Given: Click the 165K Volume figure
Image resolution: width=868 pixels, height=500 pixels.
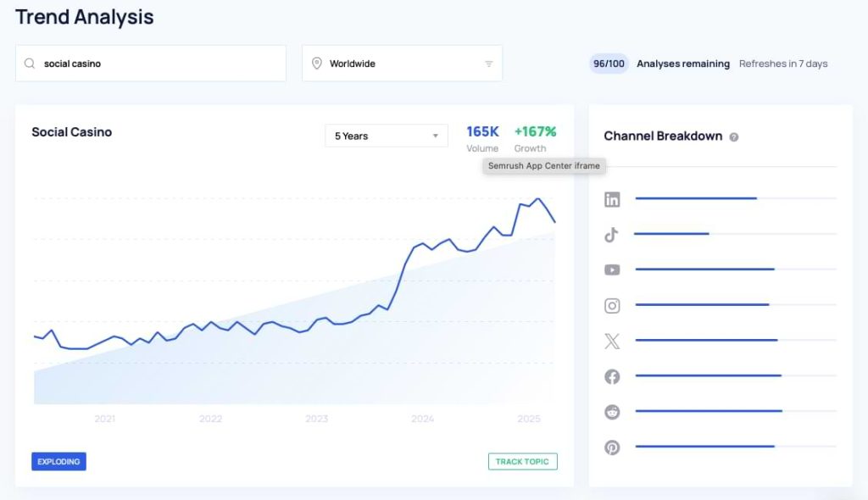Looking at the screenshot, I should (482, 132).
